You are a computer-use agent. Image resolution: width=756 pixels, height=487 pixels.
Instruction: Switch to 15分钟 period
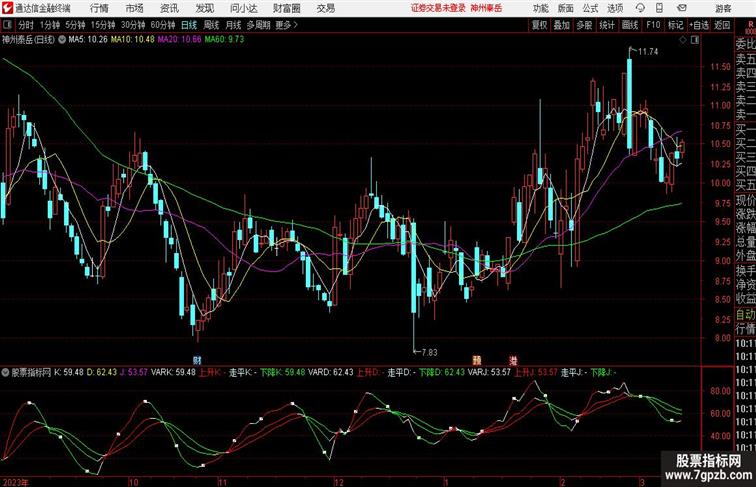103,25
